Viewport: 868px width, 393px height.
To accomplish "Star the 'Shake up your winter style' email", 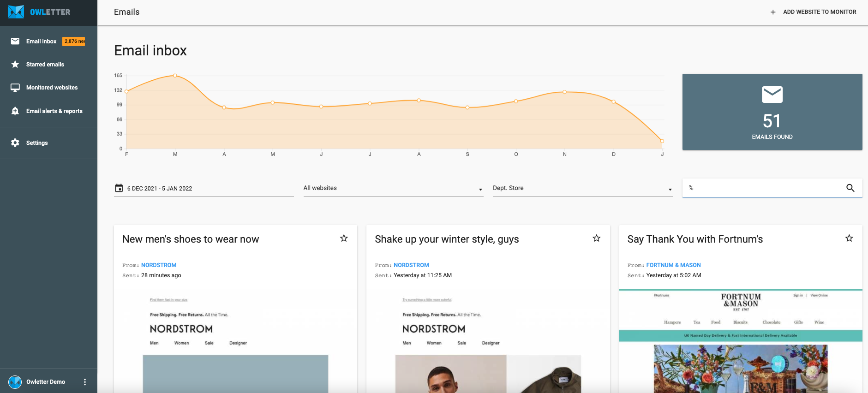I will tap(596, 238).
